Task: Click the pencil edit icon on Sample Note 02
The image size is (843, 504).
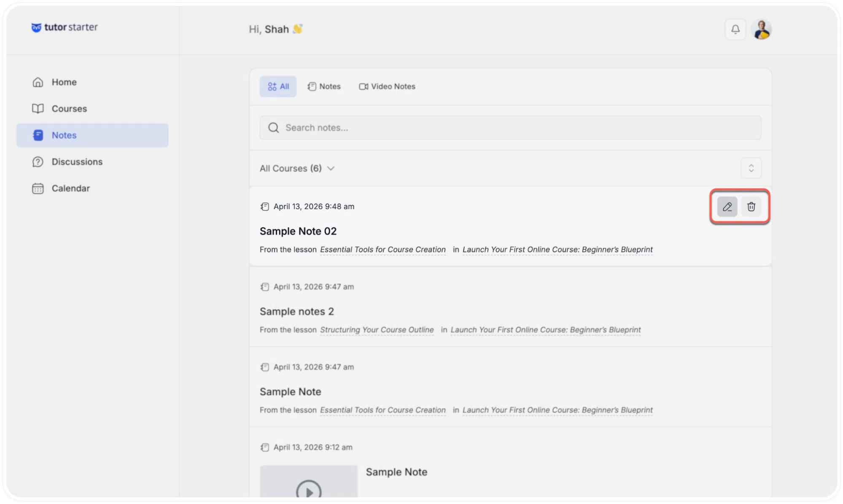Action: (727, 207)
